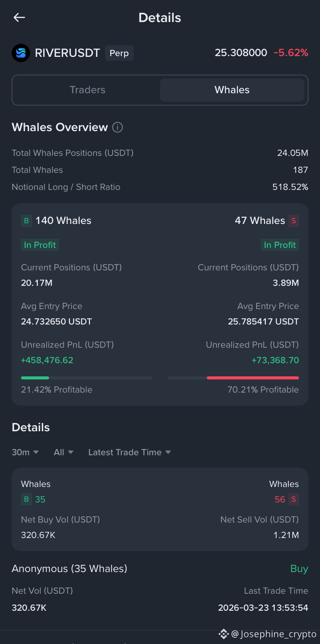
Task: Open the 30m timeframe dropdown
Action: pos(26,452)
